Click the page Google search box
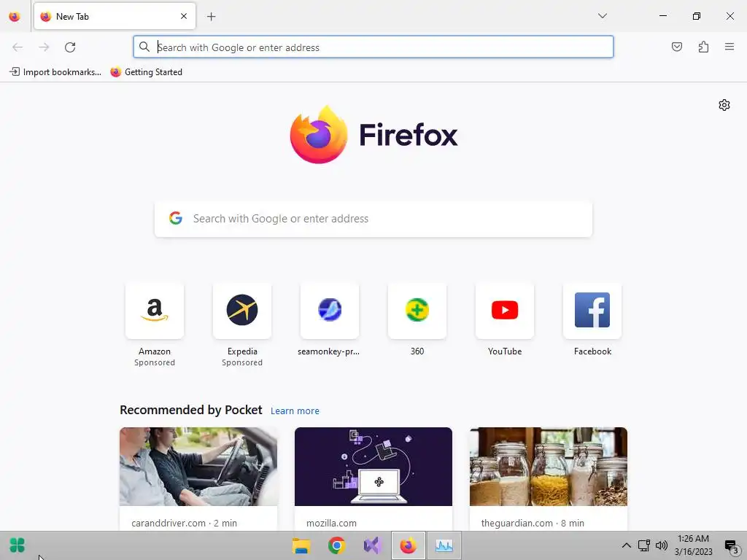This screenshot has width=747, height=560. pos(373,219)
